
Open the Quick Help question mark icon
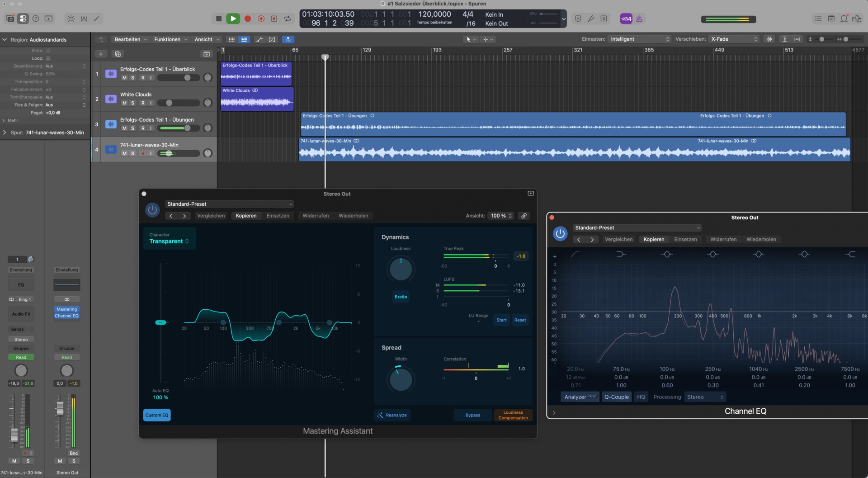(36, 19)
